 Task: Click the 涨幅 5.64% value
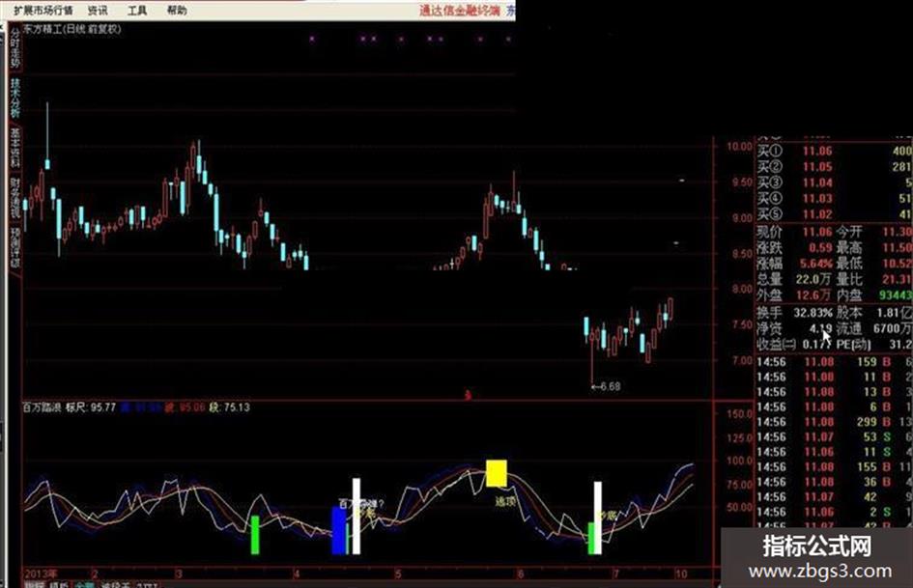815,264
